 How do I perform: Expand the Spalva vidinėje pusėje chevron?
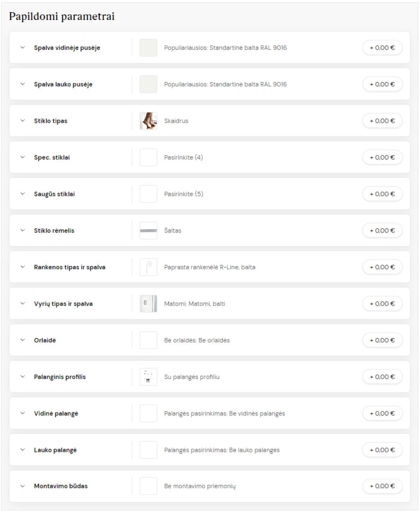[23, 47]
